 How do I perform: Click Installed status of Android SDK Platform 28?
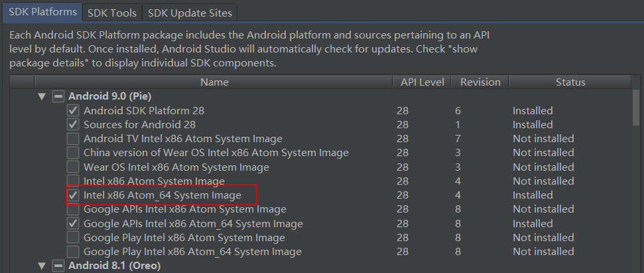[533, 111]
